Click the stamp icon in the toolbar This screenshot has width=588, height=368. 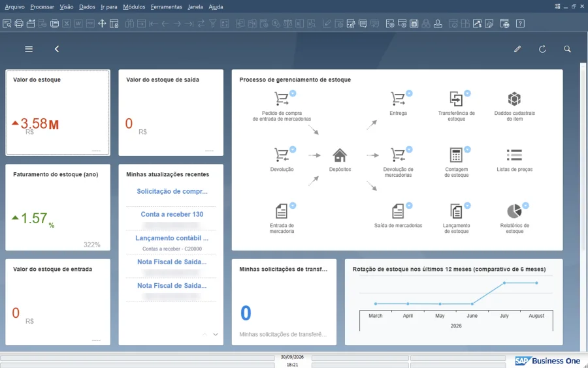tap(438, 23)
